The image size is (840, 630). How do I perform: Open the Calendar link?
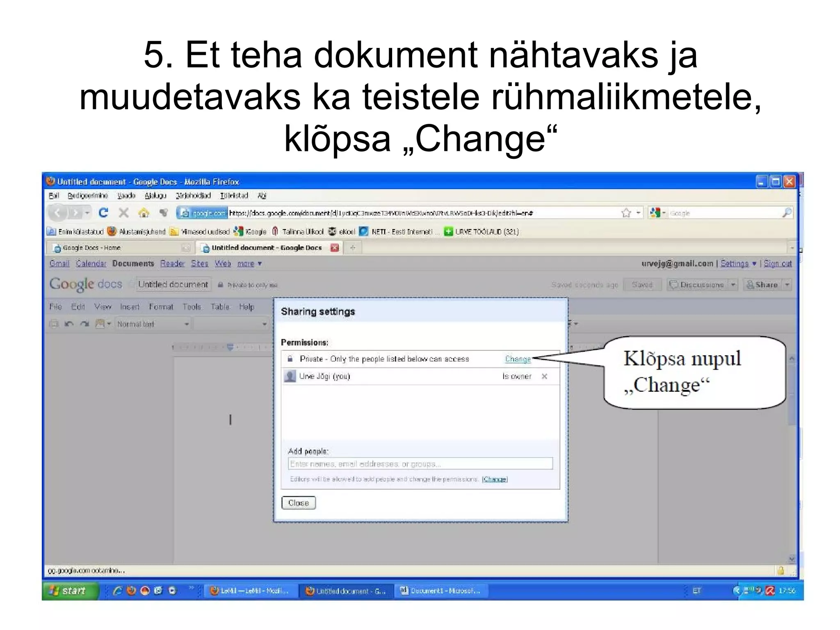tap(91, 263)
